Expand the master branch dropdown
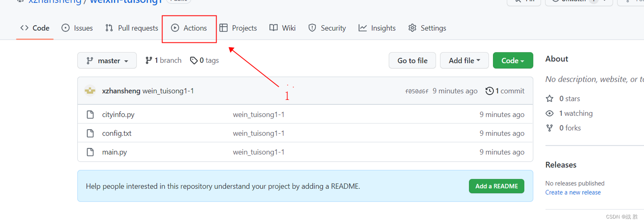The width and height of the screenshot is (644, 223). pyautogui.click(x=107, y=61)
